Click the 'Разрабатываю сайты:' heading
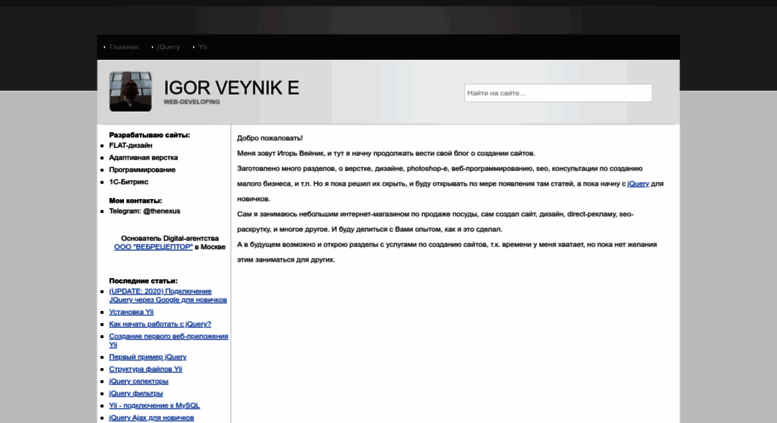This screenshot has width=777, height=423. pos(149,135)
